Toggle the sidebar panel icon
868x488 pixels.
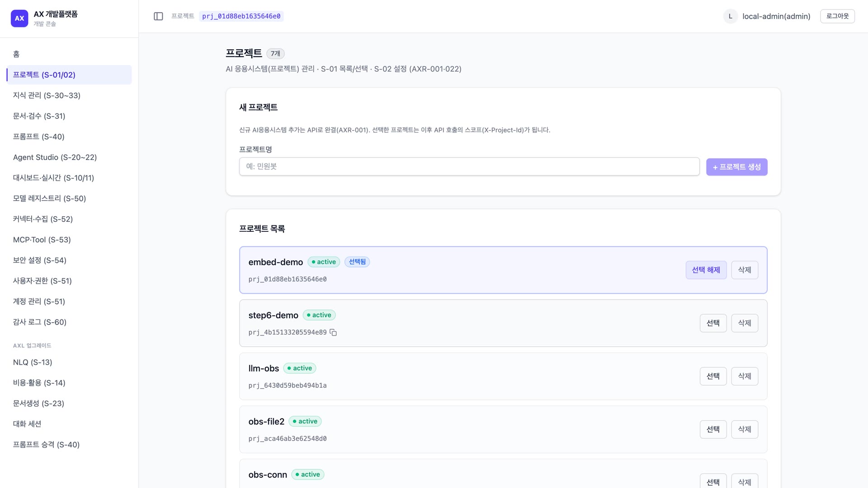tap(158, 16)
